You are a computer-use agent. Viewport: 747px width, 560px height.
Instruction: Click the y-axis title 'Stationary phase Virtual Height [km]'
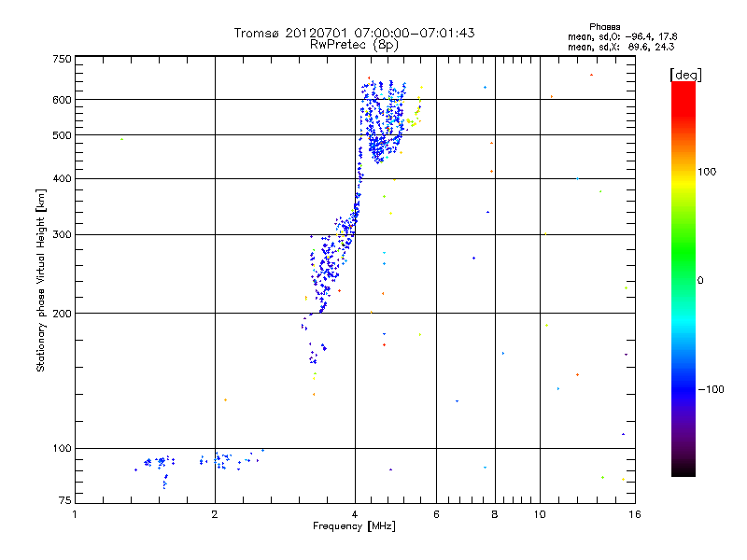[40, 280]
